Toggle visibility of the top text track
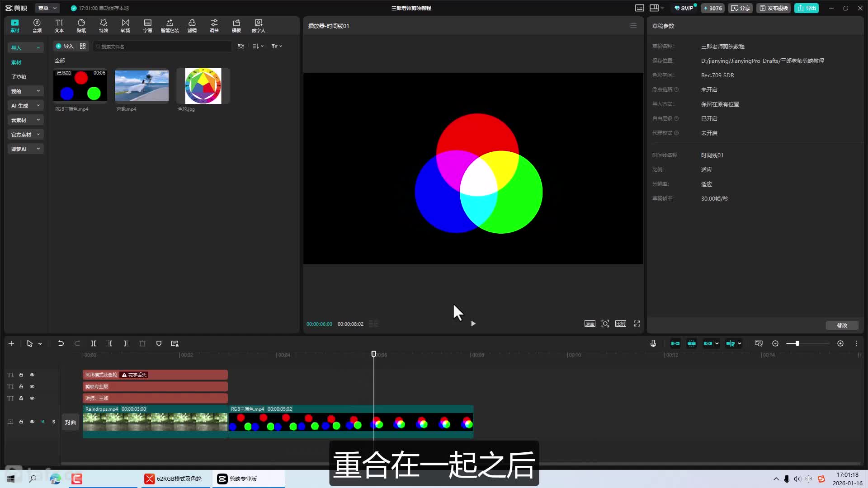868x488 pixels. [32, 375]
